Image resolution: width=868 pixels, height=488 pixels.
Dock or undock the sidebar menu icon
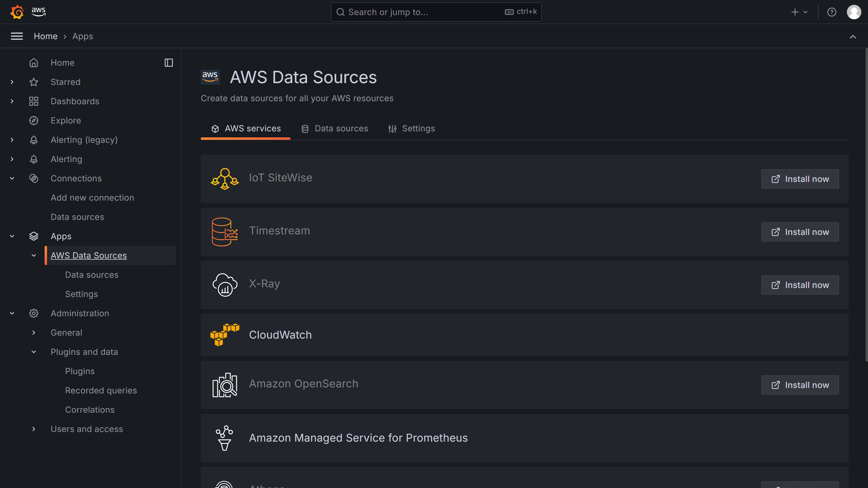(168, 63)
